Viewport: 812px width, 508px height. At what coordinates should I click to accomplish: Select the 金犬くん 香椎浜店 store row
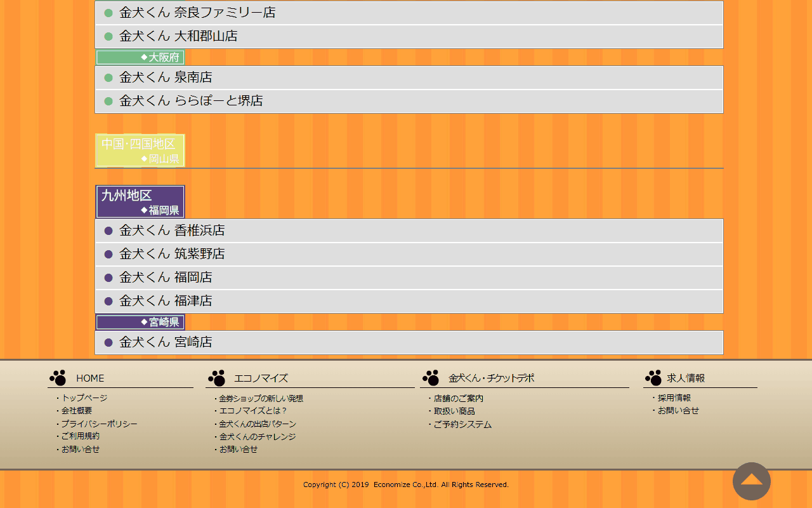pos(409,231)
